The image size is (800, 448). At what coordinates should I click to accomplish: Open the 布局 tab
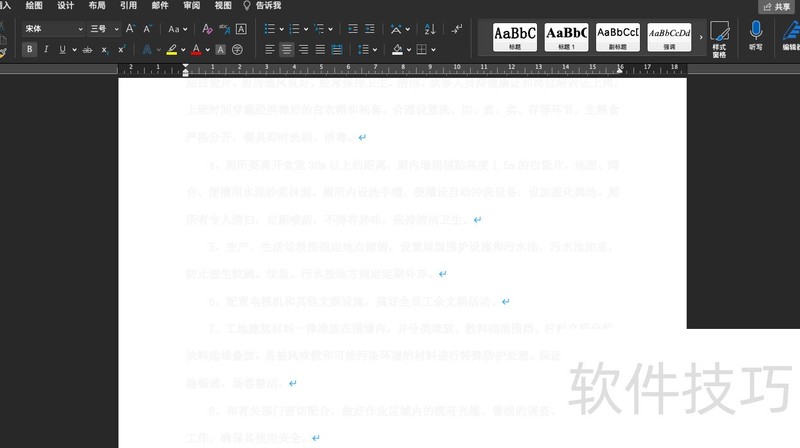[97, 6]
